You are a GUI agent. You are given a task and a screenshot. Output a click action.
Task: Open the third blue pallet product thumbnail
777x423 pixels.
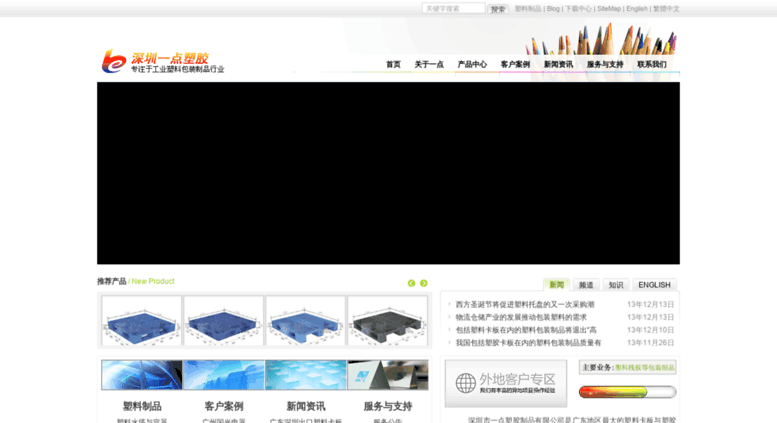point(306,321)
